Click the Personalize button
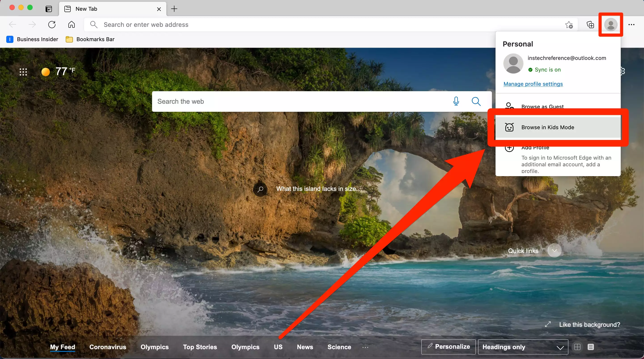This screenshot has width=644, height=359. 449,346
